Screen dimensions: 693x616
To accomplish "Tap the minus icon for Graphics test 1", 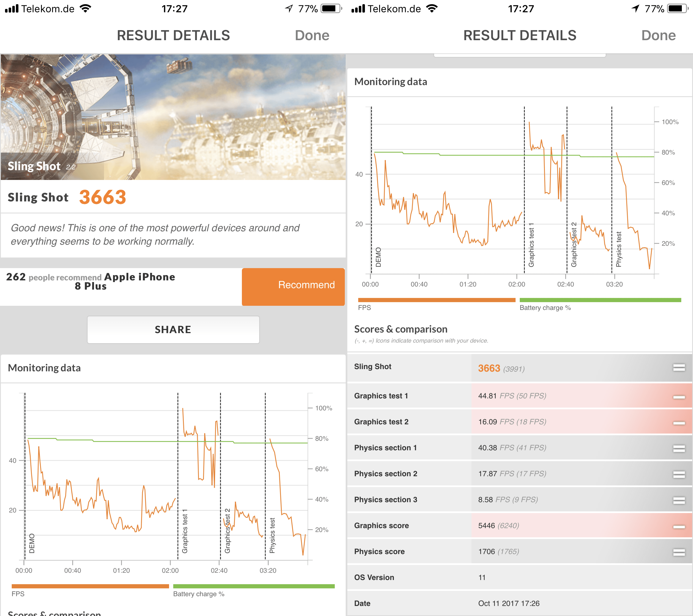I will point(679,397).
